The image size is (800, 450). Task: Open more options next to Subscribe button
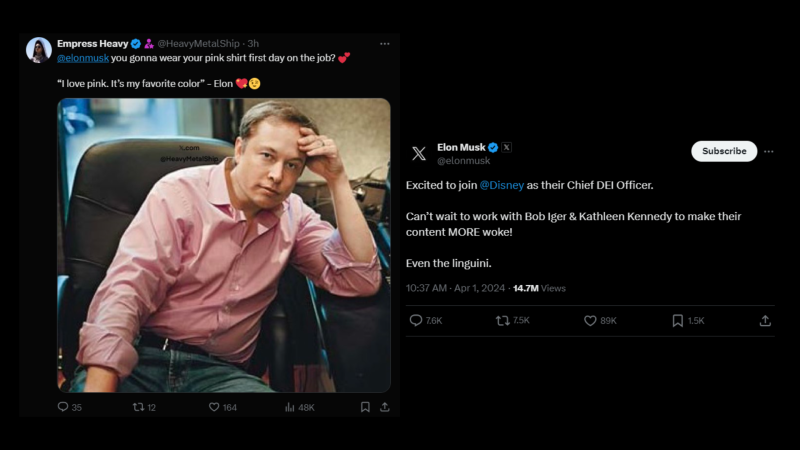click(769, 151)
